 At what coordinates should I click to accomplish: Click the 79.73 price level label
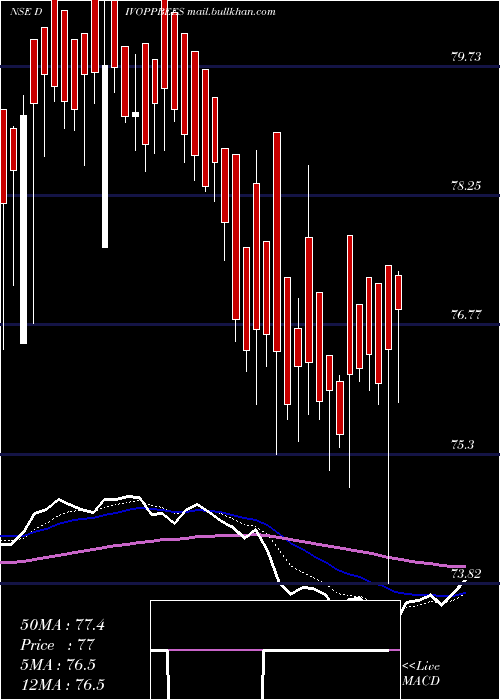coord(466,57)
